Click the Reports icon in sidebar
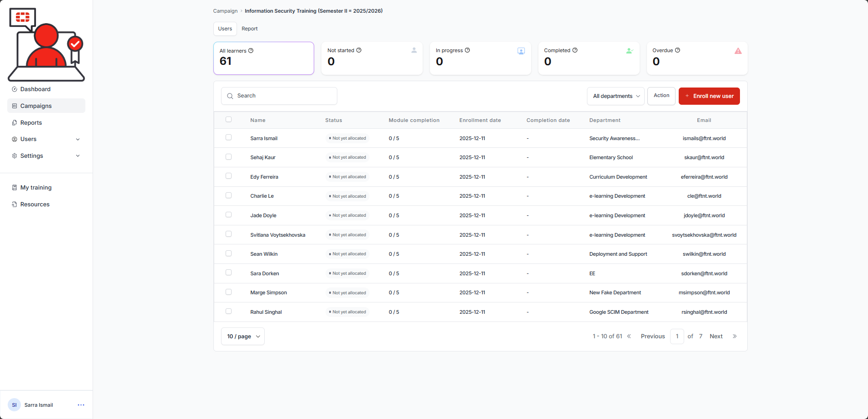The width and height of the screenshot is (868, 419). (x=15, y=123)
